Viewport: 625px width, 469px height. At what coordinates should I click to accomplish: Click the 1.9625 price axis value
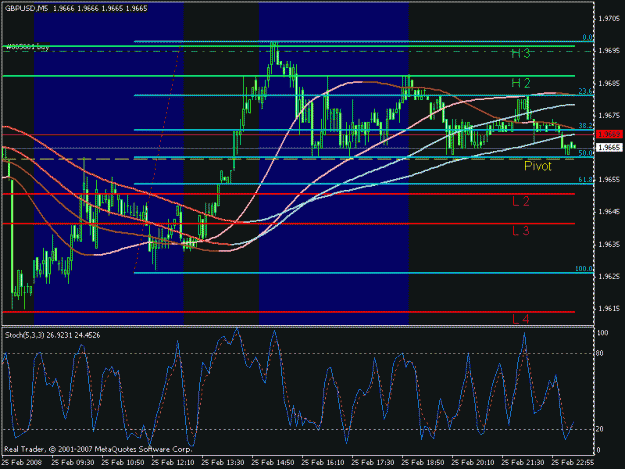(x=609, y=276)
